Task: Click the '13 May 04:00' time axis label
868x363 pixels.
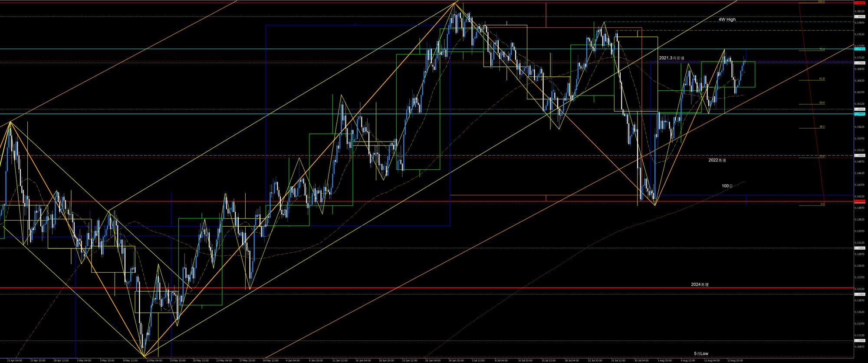Action: click(155, 360)
